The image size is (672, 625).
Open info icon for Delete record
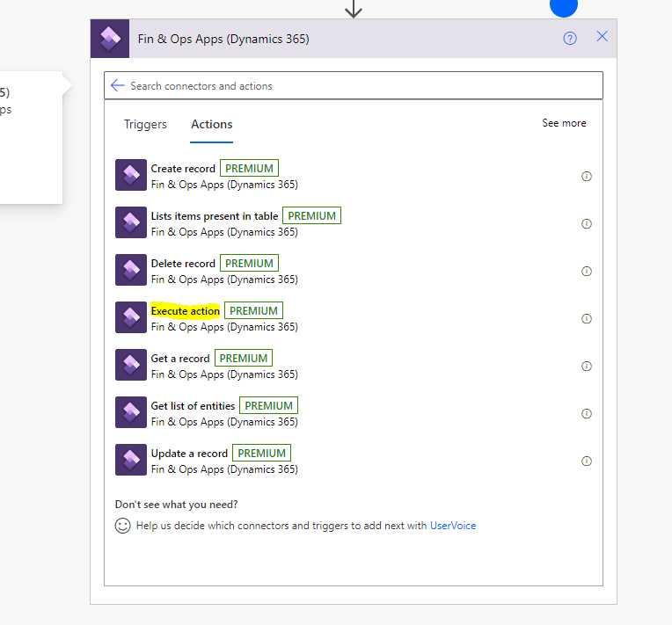pos(587,272)
